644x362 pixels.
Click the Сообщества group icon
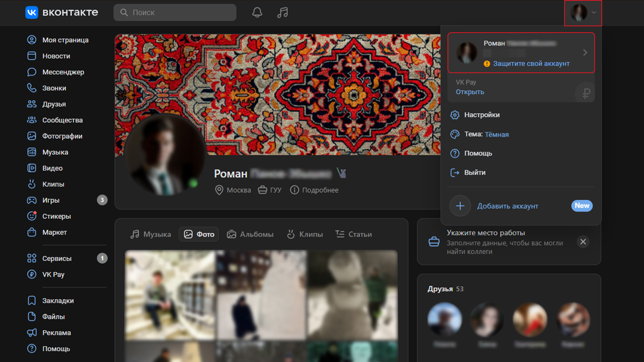[x=32, y=120]
